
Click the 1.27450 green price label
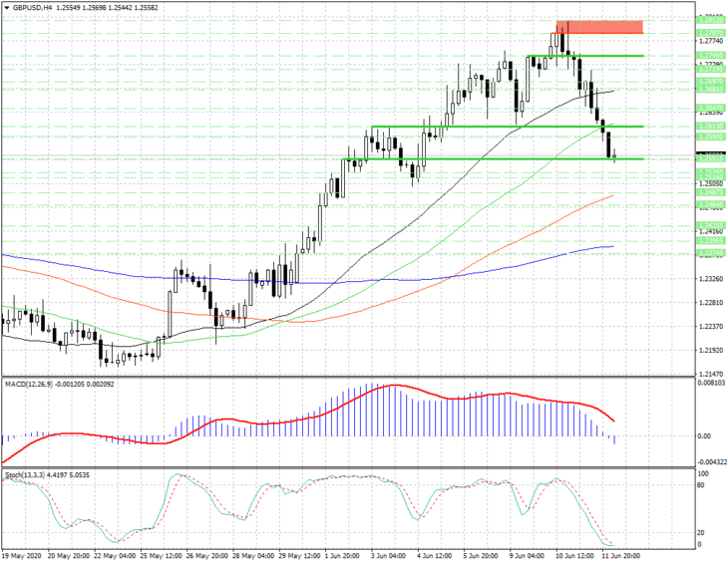pyautogui.click(x=710, y=56)
